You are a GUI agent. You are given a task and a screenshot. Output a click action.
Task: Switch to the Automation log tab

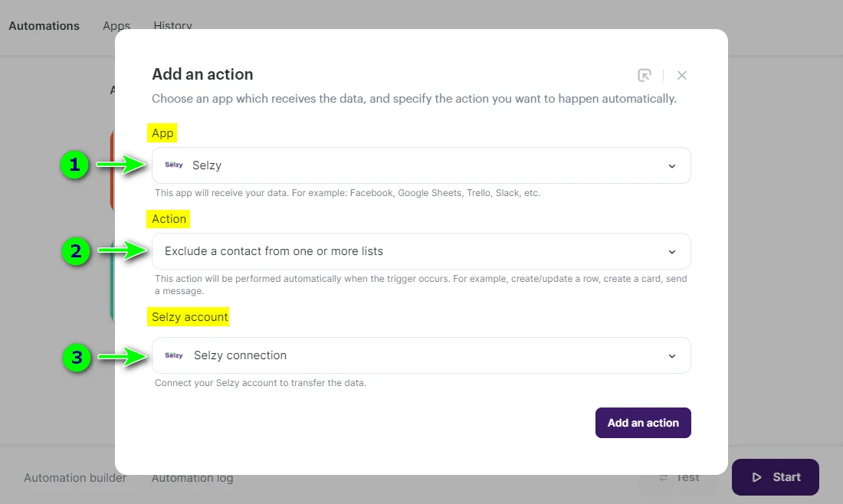pyautogui.click(x=192, y=477)
